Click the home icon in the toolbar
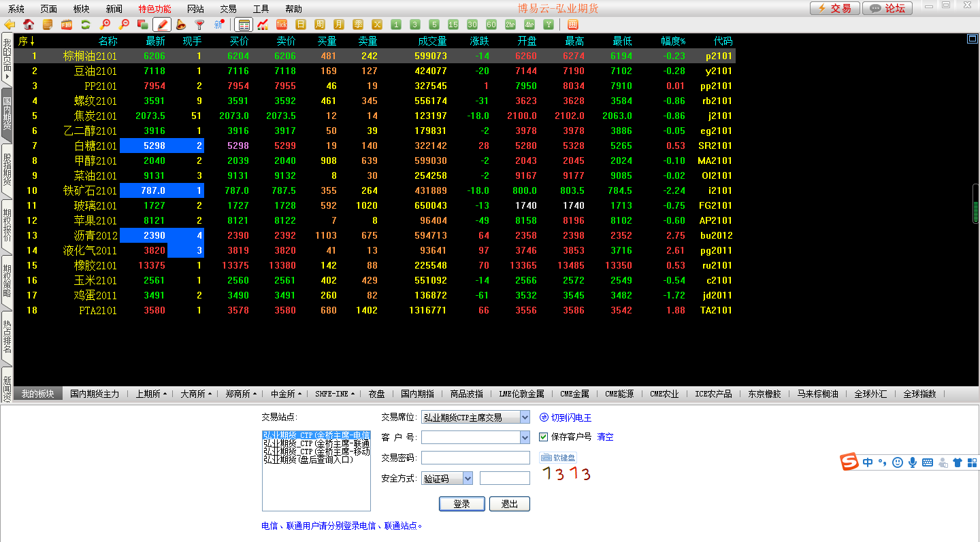Screen dimensions: 980x542 tap(29, 24)
